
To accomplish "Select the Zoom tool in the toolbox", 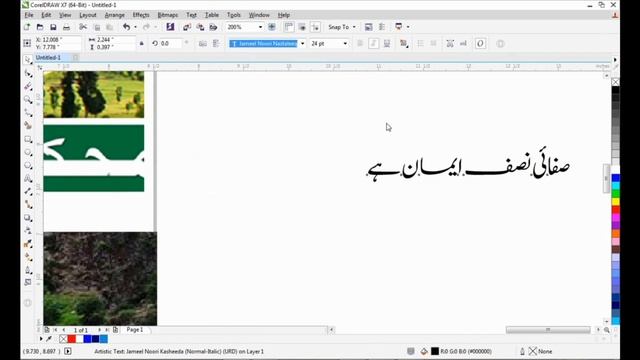I will click(x=28, y=100).
